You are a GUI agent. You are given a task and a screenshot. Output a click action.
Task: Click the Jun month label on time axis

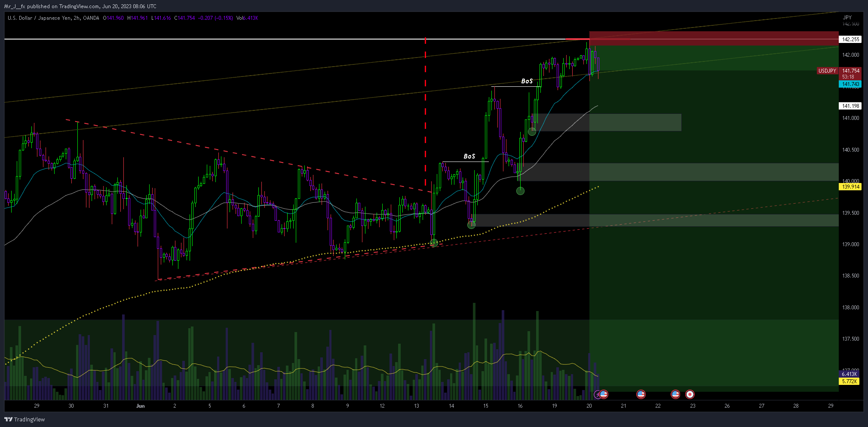coord(140,406)
